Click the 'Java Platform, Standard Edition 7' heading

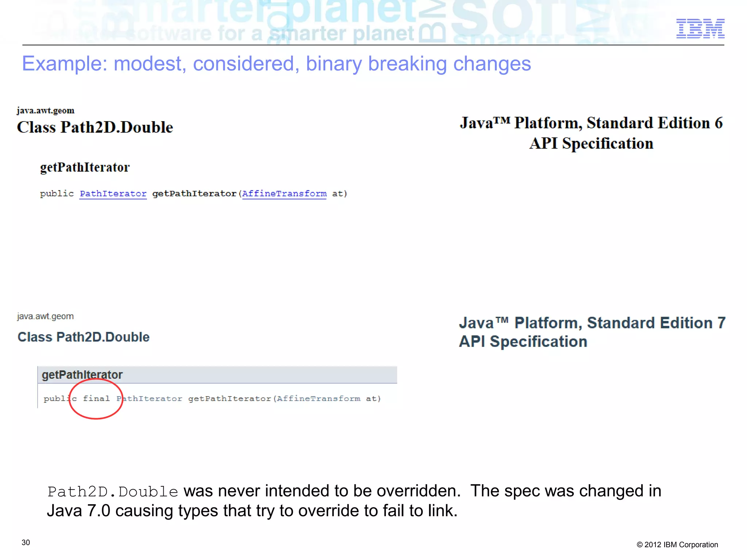[592, 332]
